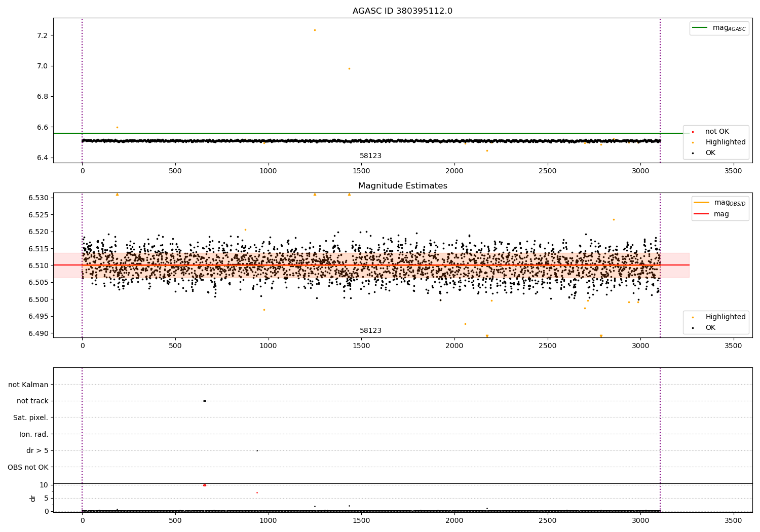This screenshot has height=532, width=760.
Task: Click the 6.510 tick label
Action: 38,265
